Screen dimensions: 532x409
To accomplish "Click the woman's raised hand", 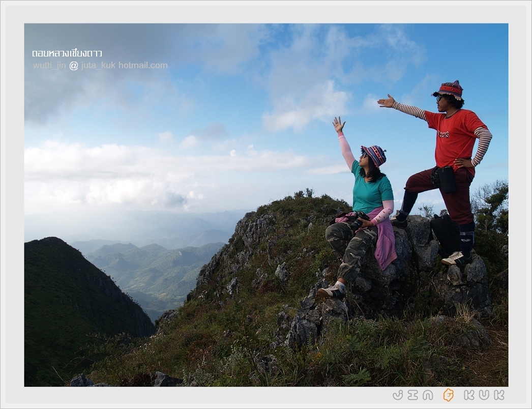I will (338, 125).
